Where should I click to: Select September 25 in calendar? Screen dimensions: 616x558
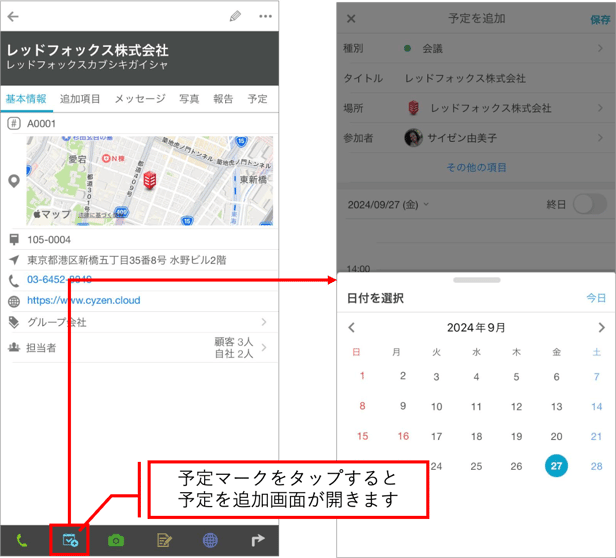coord(476,466)
